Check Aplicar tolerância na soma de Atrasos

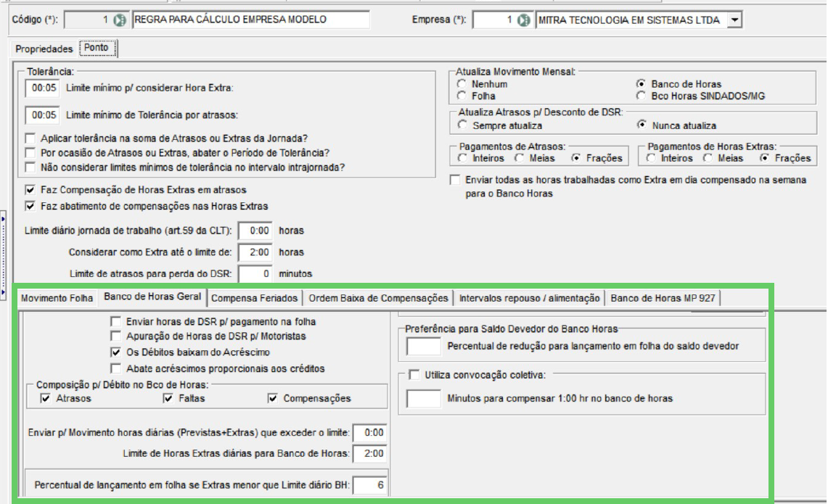[x=30, y=139]
